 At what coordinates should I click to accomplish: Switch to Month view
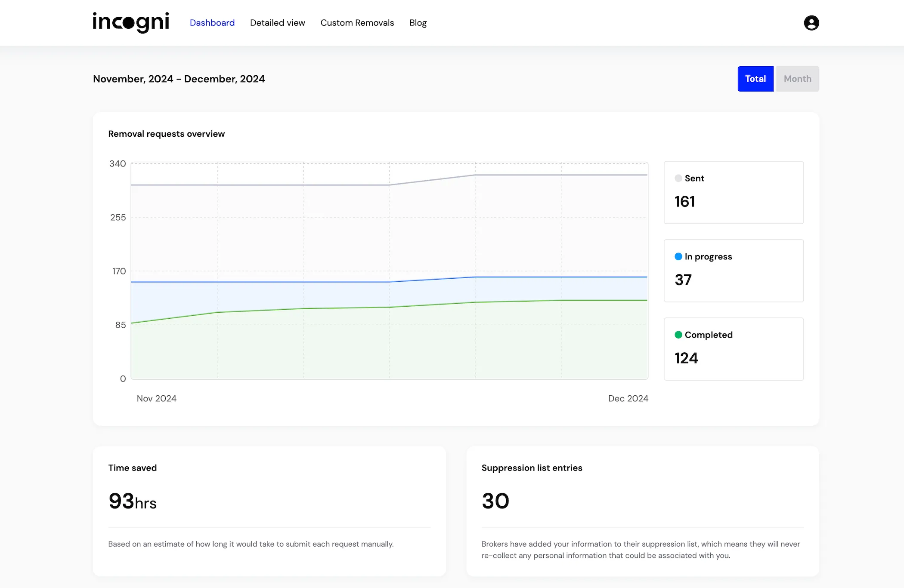[x=797, y=79]
